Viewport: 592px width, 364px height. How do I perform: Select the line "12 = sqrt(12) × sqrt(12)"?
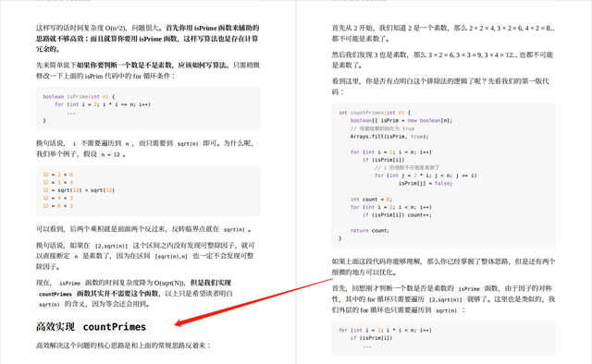coord(79,190)
